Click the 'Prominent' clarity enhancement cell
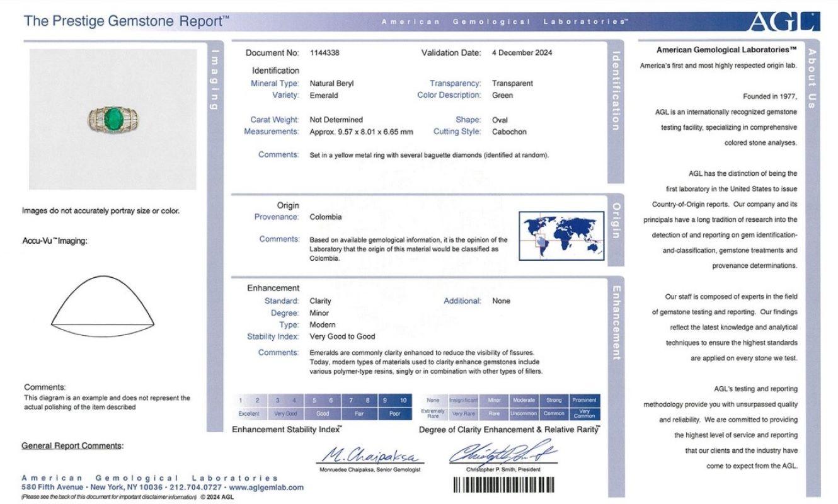 [585, 400]
